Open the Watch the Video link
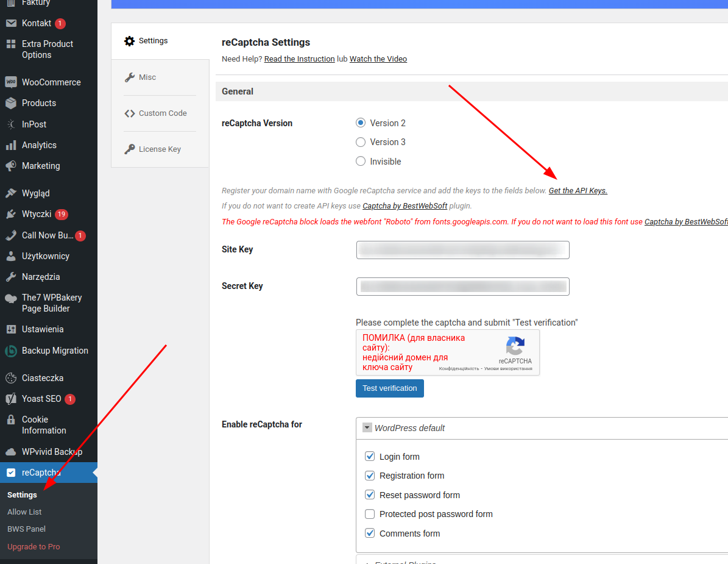 tap(378, 59)
